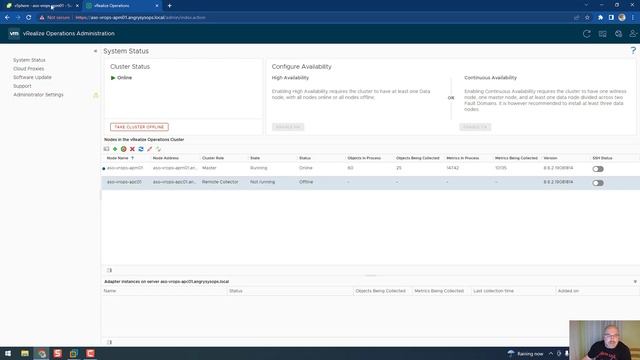Open the red C app on taskbar
The height and width of the screenshot is (360, 640).
click(x=90, y=353)
